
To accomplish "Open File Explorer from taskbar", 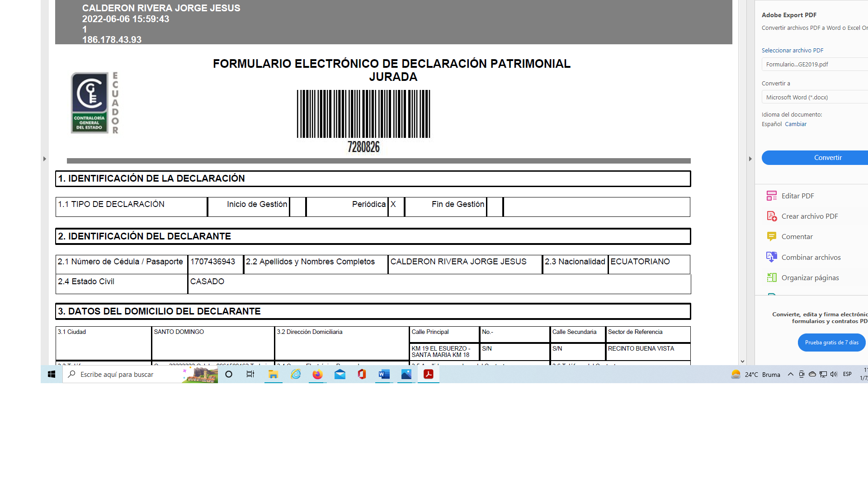I will 273,374.
